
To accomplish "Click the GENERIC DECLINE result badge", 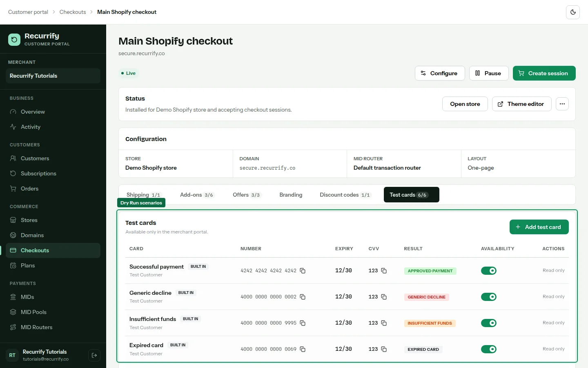I will (426, 297).
